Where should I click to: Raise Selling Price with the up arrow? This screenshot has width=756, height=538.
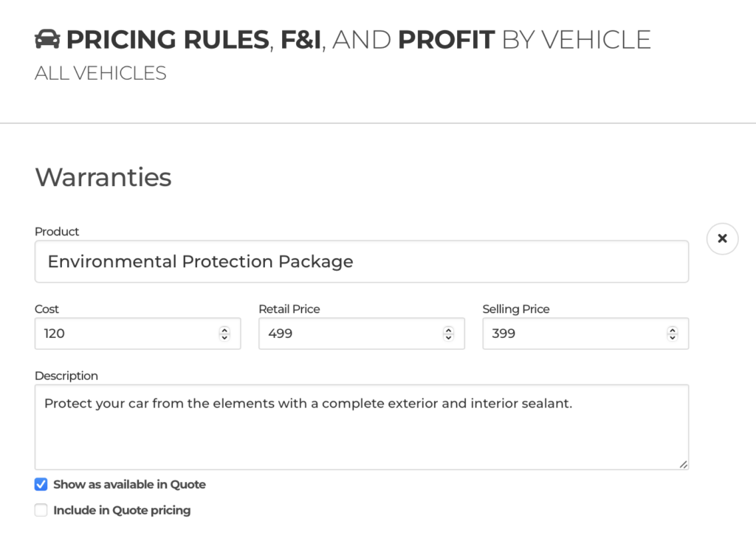pos(672,330)
